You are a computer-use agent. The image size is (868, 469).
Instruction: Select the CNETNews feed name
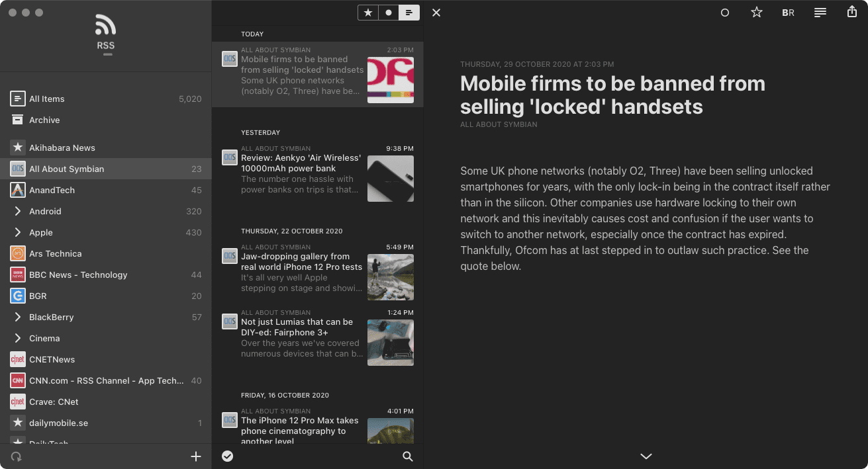52,359
